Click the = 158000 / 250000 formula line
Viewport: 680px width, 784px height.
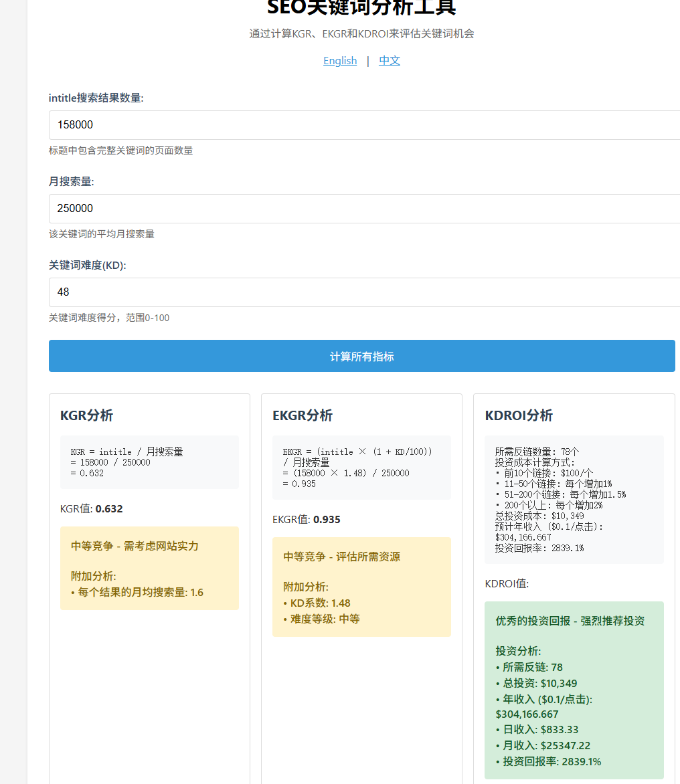[x=110, y=462]
